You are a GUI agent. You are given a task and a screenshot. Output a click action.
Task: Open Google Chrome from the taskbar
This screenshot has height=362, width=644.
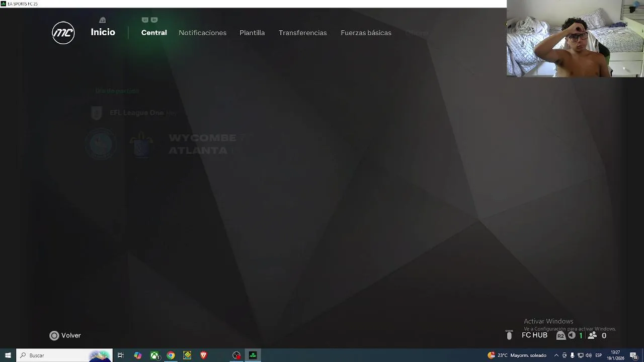pyautogui.click(x=171, y=355)
